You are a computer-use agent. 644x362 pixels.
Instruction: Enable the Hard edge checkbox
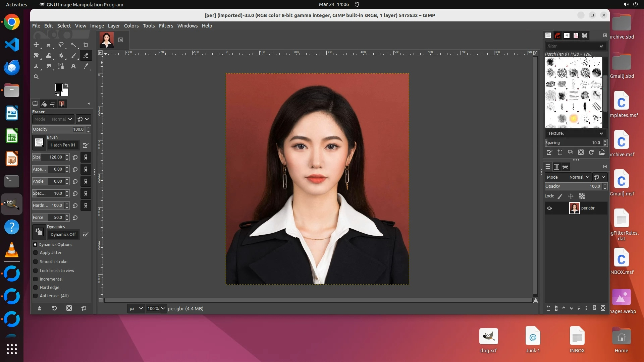coord(36,288)
